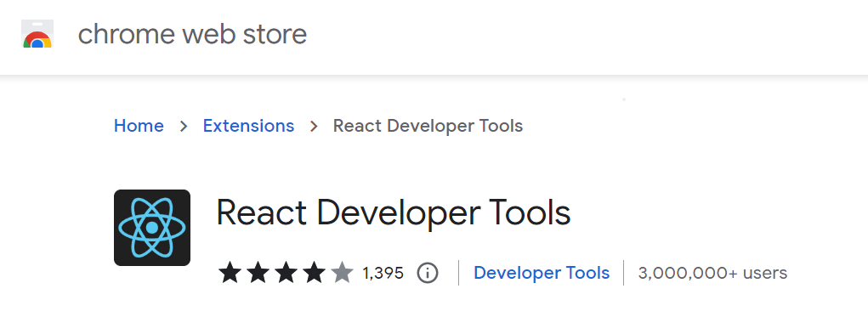
Task: Click the Chrome Web Store logo icon
Action: (37, 34)
